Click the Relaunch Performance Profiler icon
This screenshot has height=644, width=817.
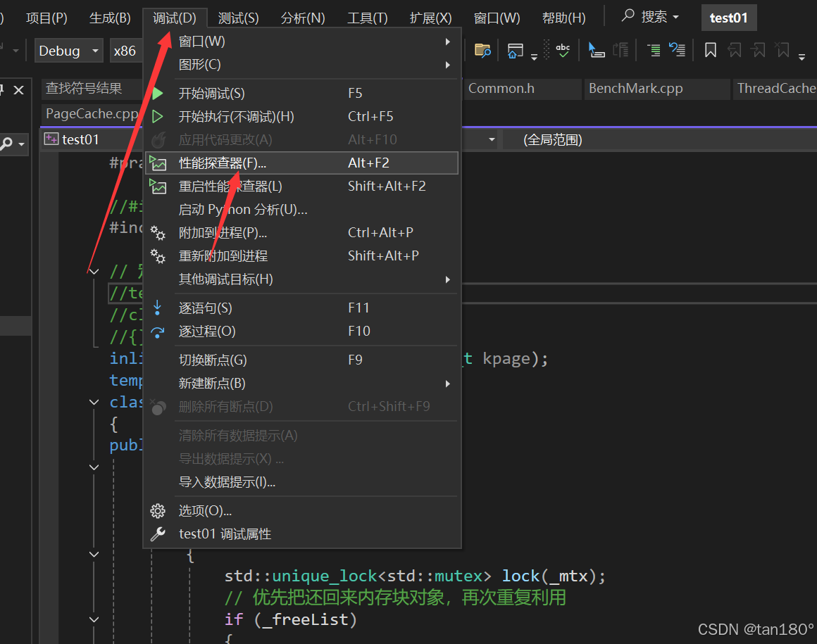pos(158,187)
